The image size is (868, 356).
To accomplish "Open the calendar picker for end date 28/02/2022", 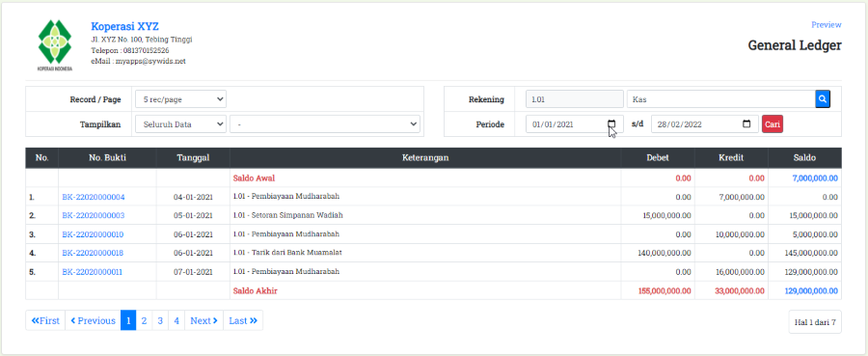I will click(x=746, y=124).
